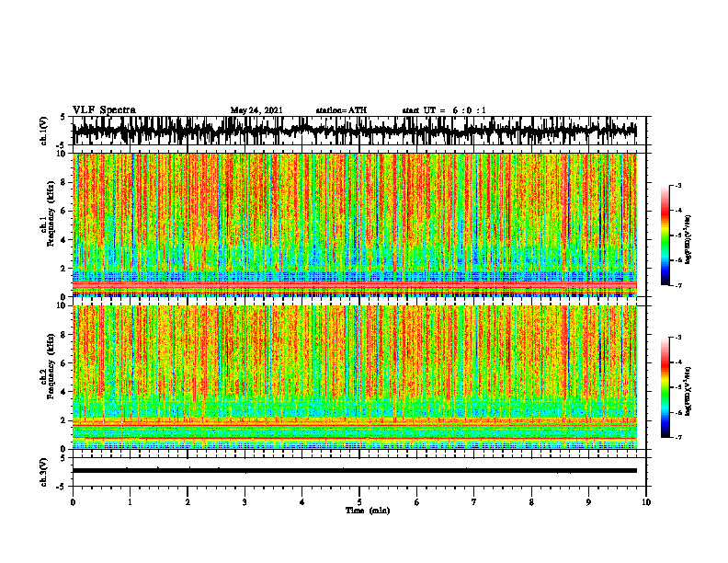Click inside the ch.2 spectrogram plot
The width and height of the screenshot is (728, 563).
pyautogui.click(x=355, y=377)
